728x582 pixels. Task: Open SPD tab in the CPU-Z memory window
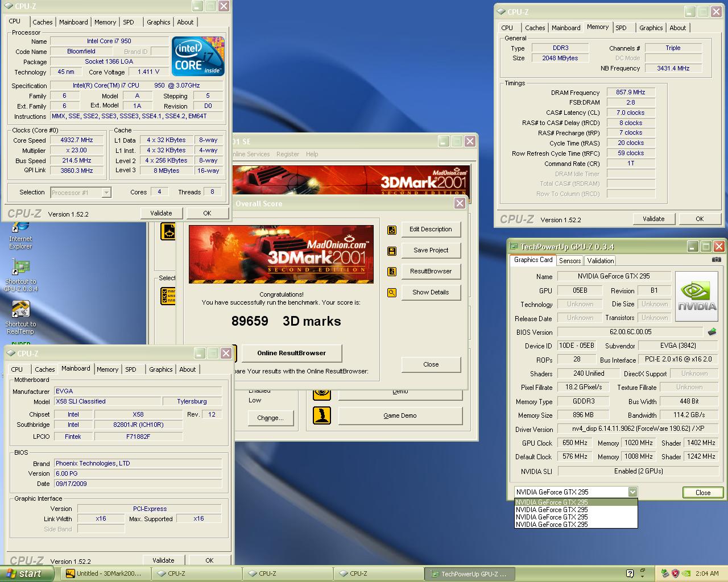(x=621, y=28)
